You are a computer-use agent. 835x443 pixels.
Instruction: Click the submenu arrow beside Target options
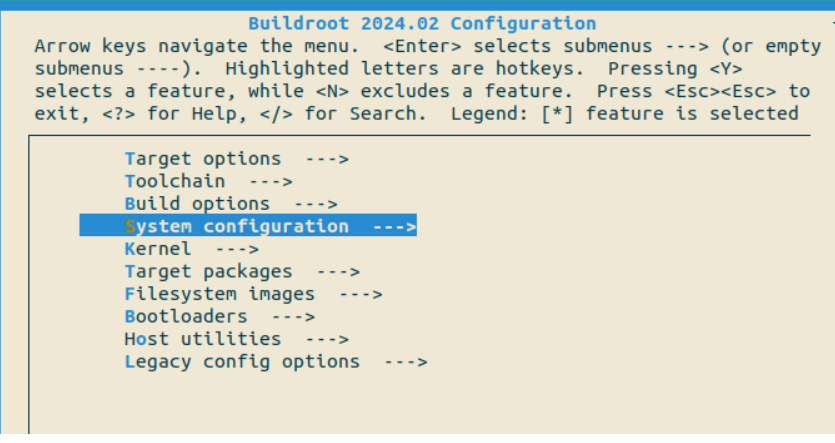(x=326, y=159)
